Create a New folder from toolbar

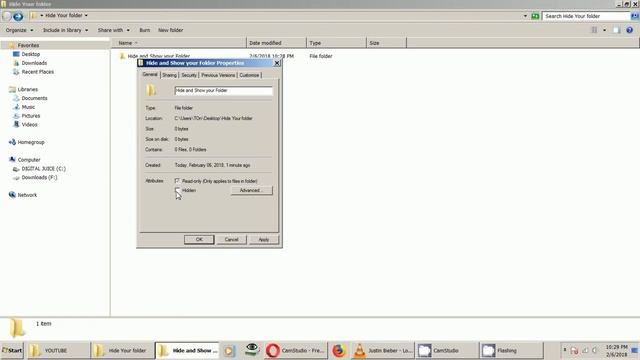click(x=171, y=30)
